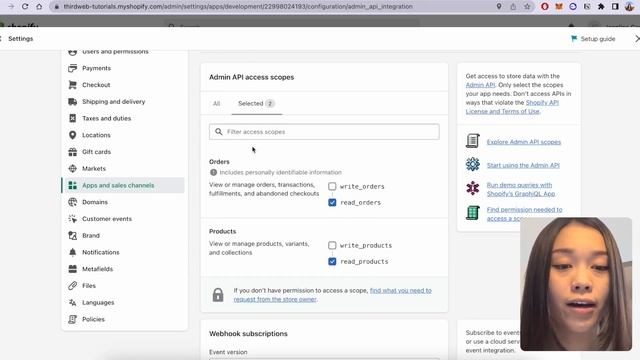This screenshot has width=640, height=360.
Task: Click the Notifications bell icon
Action: pos(73,252)
